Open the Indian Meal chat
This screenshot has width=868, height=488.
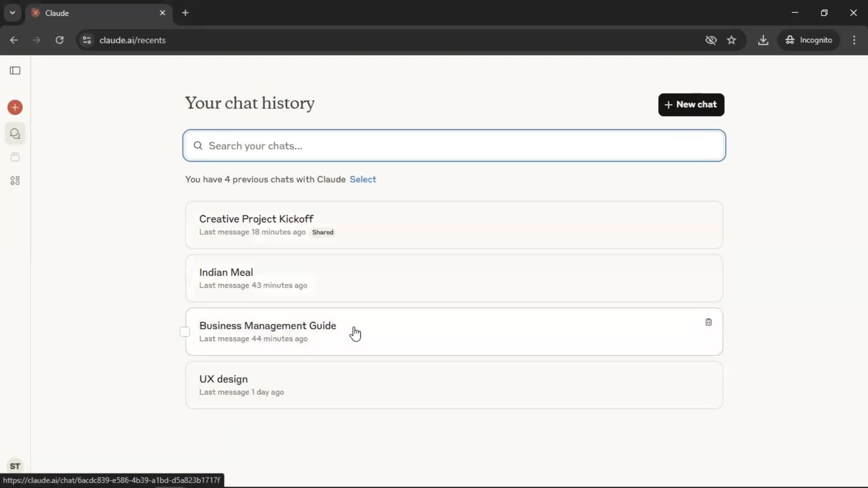[454, 278]
